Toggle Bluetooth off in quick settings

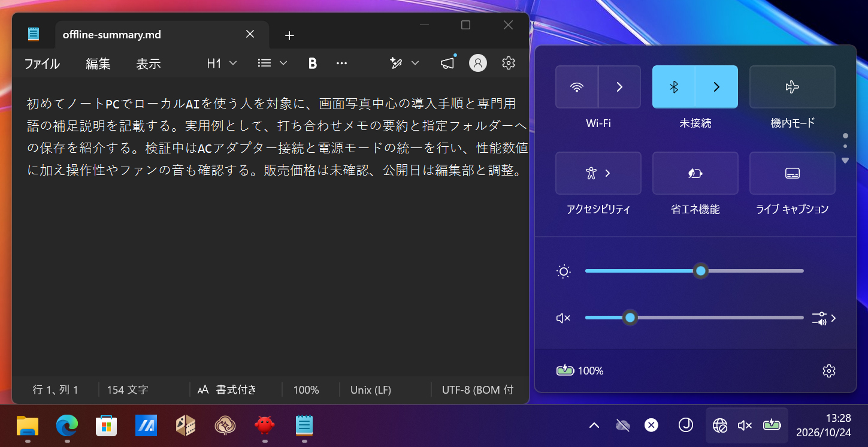[x=674, y=87]
